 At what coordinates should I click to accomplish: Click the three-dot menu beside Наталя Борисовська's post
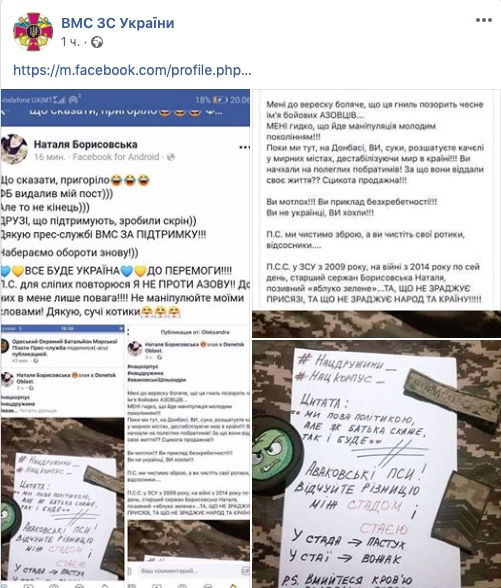(x=244, y=147)
